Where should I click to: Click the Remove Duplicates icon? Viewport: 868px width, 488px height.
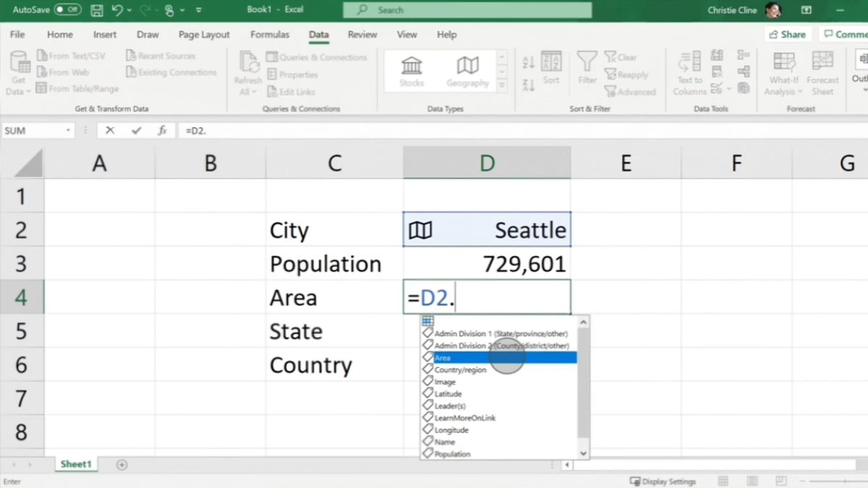pos(717,72)
